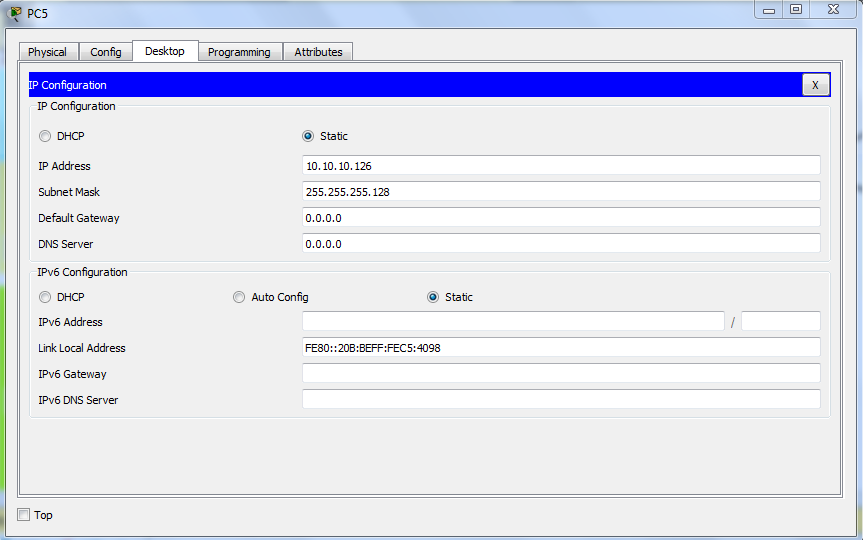Click the Link Local Address label

81,348
